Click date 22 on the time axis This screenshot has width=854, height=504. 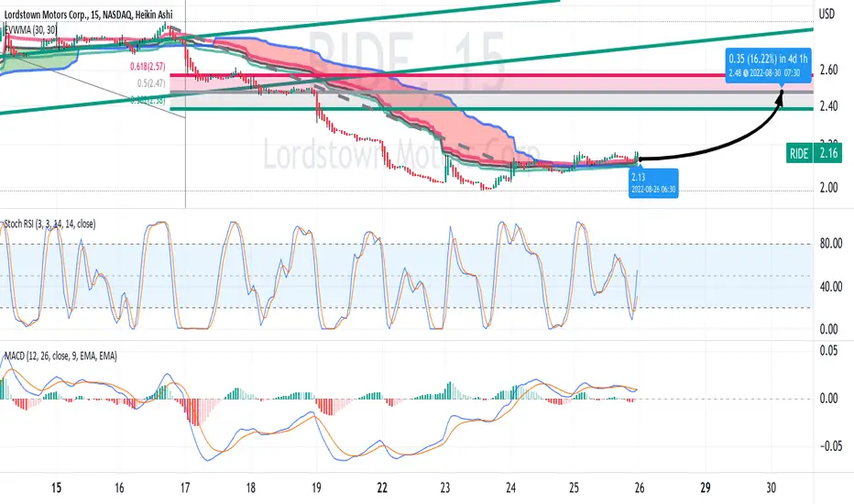[382, 488]
